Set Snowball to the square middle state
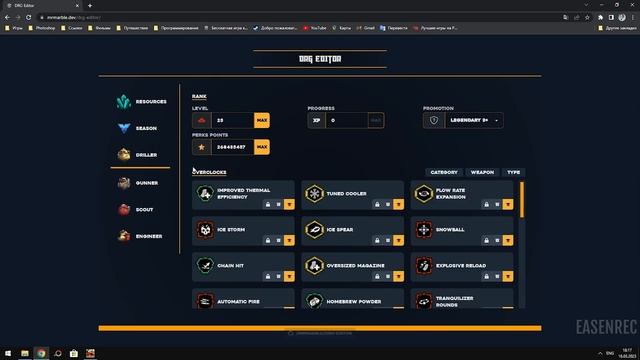640x360 pixels. (497, 240)
